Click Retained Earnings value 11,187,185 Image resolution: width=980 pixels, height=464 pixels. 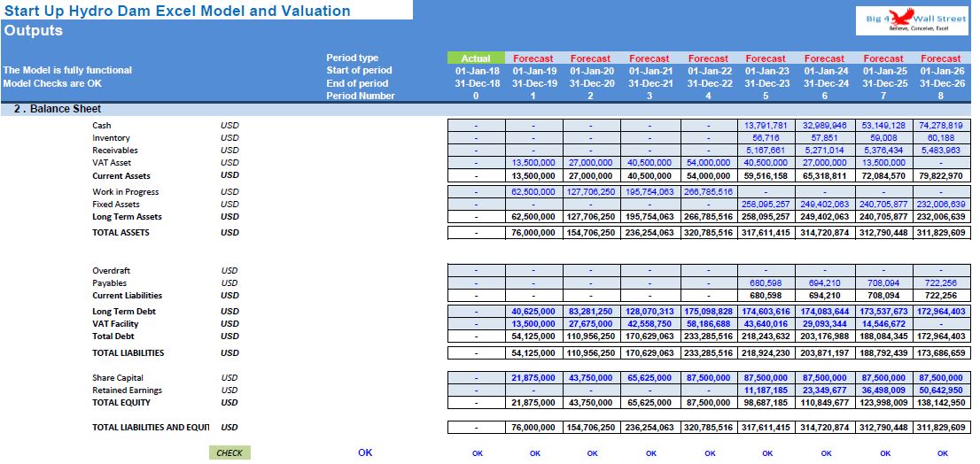pyautogui.click(x=765, y=391)
